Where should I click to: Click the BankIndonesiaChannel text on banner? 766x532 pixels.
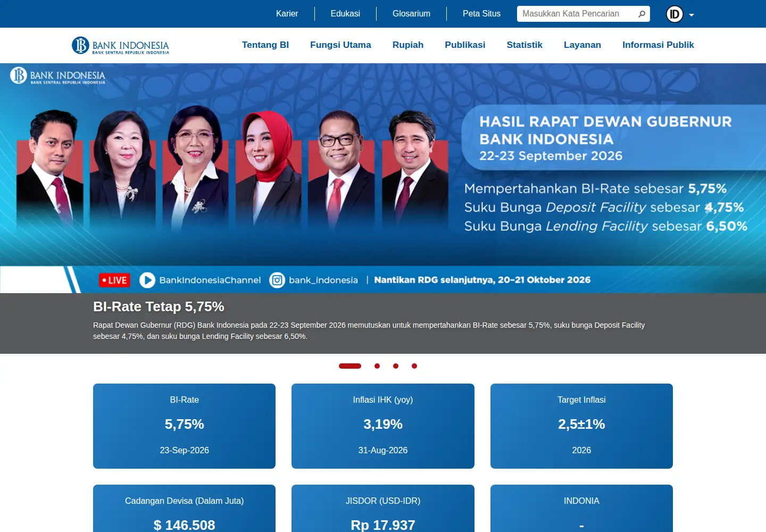tap(210, 280)
